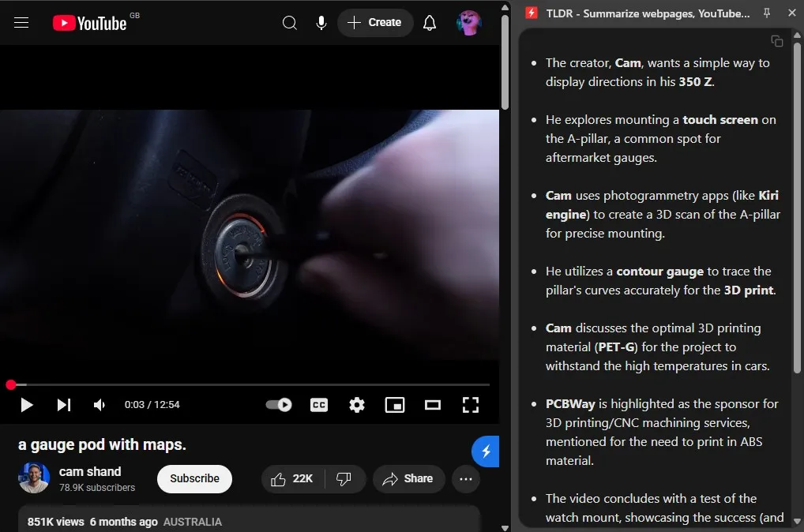Toggle autoplay off in the player
Viewport: 804px width, 532px height.
279,404
